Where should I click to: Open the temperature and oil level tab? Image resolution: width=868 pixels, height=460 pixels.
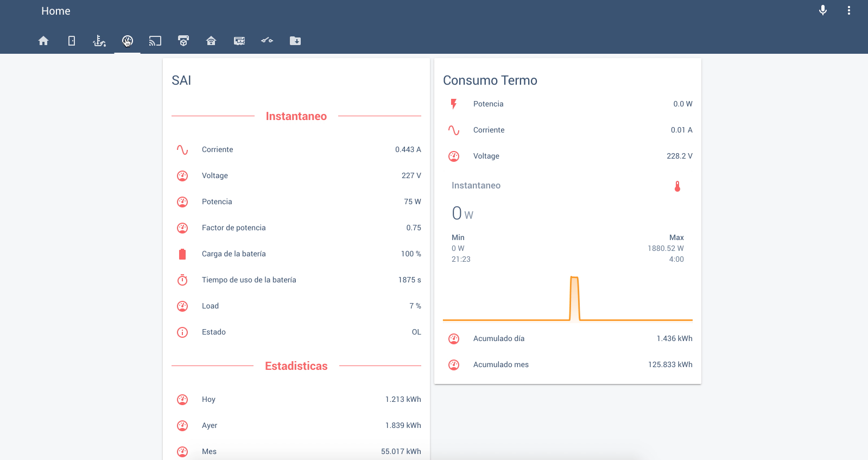pos(99,41)
